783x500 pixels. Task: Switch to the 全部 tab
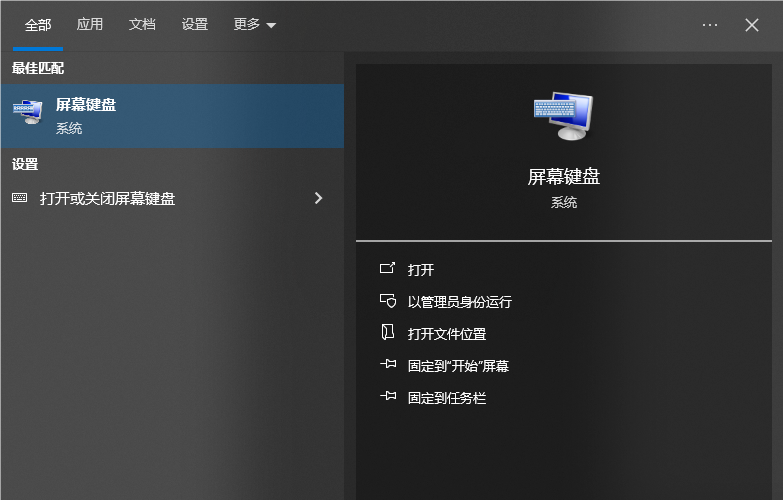pos(38,25)
